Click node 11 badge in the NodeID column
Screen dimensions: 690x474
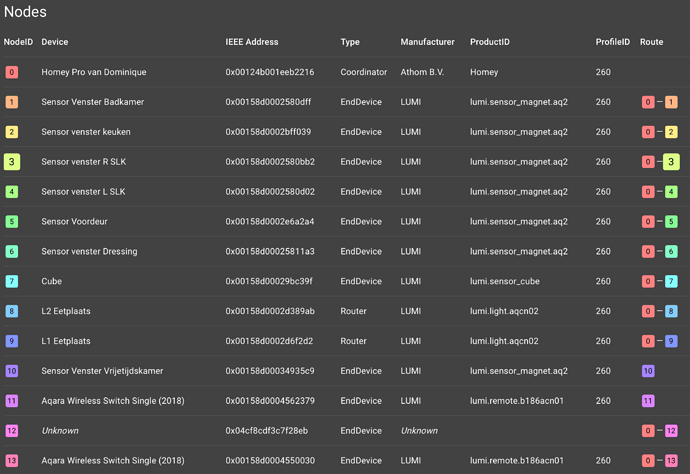pyautogui.click(x=12, y=401)
